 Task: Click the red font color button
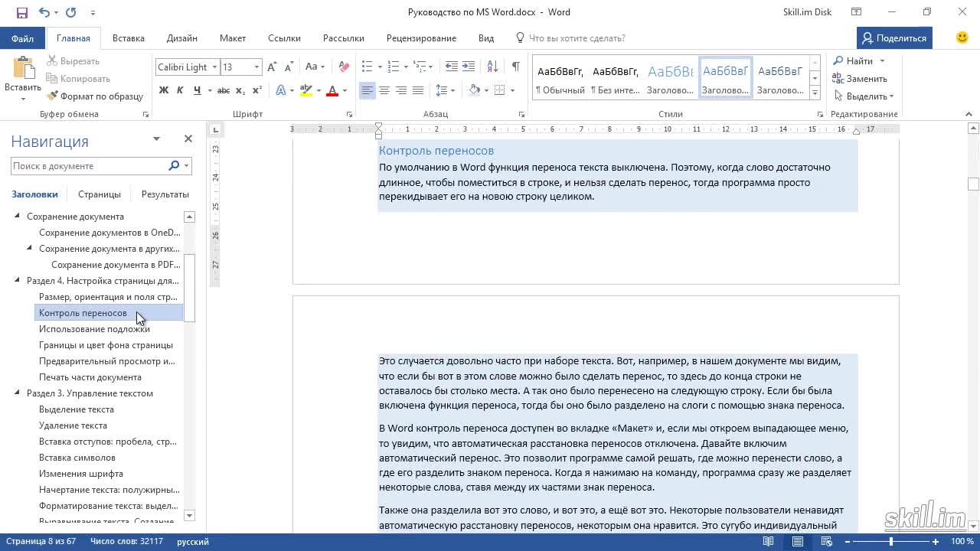coord(332,90)
